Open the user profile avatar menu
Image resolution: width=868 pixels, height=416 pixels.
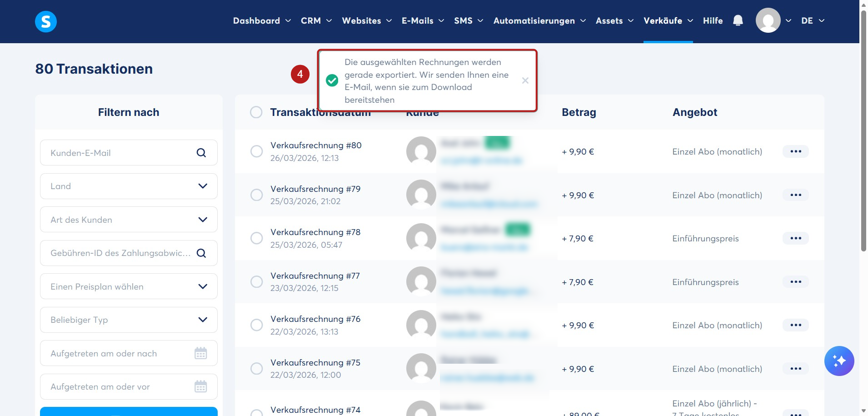tap(768, 20)
